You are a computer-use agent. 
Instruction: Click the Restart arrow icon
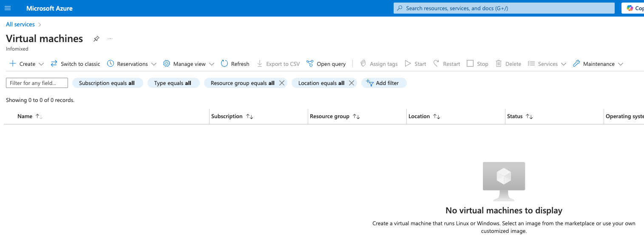436,63
